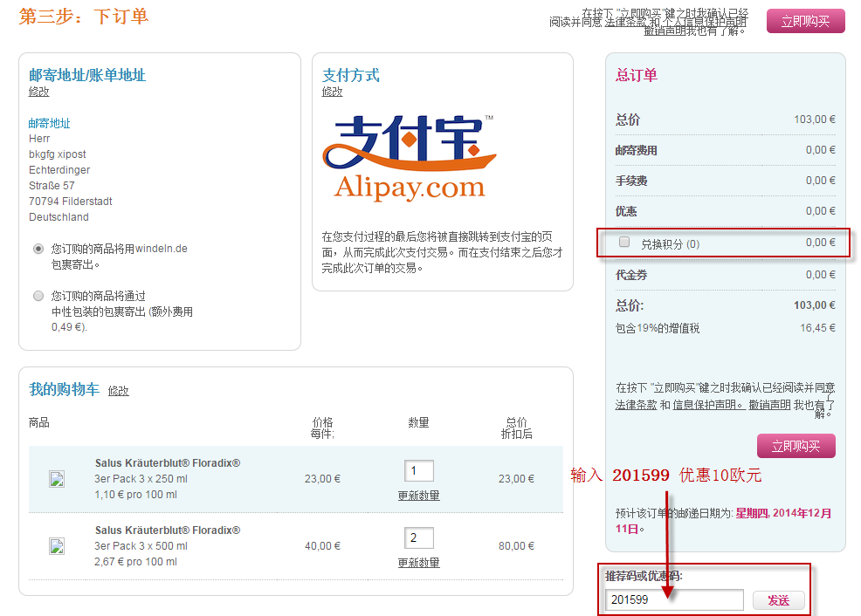
Task: Click the quantity field showing 1
Action: click(419, 470)
